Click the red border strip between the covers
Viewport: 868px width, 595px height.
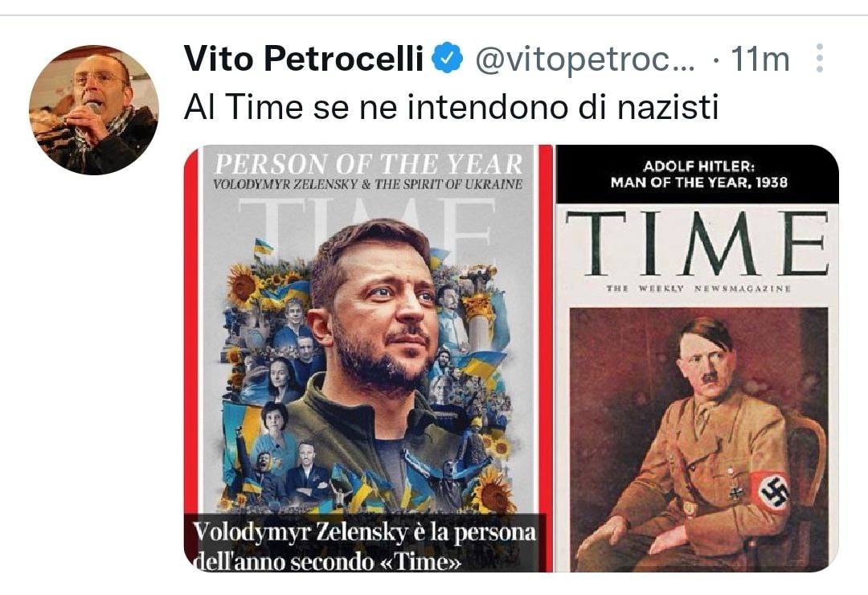click(546, 359)
